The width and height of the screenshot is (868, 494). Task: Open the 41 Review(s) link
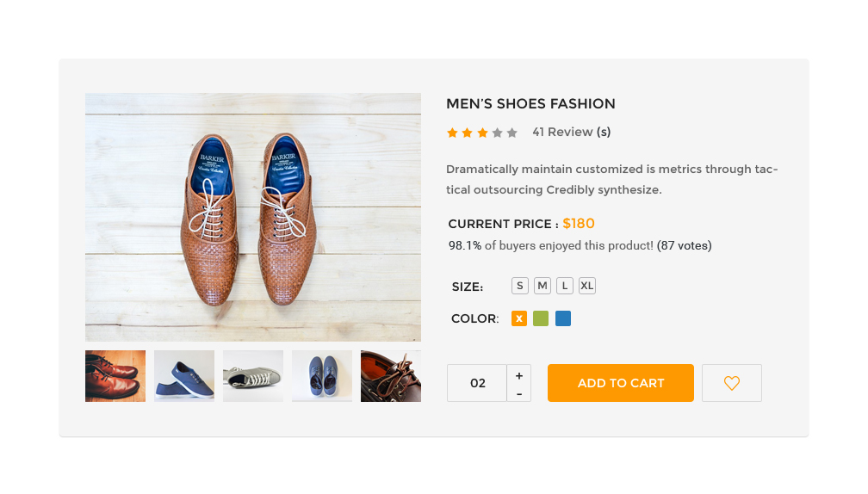tap(571, 132)
